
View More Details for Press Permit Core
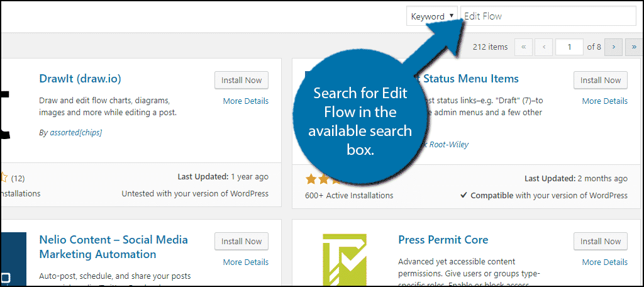604,262
